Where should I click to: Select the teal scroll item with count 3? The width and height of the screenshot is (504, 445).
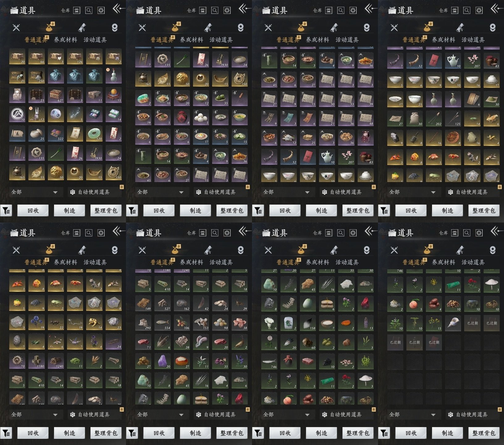click(288, 118)
